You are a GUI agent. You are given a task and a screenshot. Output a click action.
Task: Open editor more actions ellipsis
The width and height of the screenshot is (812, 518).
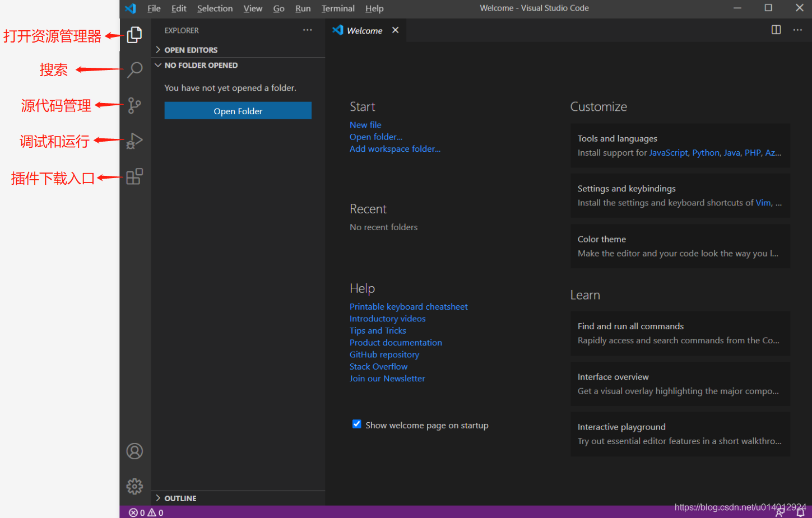797,30
